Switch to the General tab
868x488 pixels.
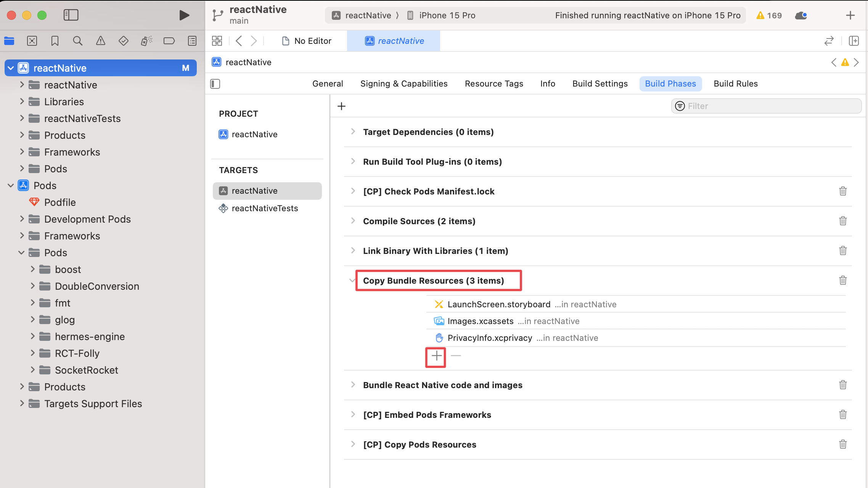pos(328,83)
